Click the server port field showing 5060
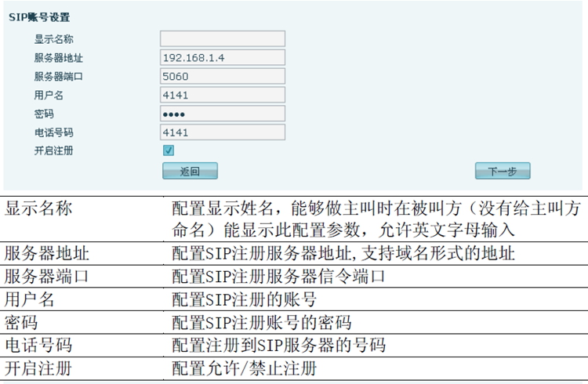The image size is (588, 384). click(x=222, y=77)
